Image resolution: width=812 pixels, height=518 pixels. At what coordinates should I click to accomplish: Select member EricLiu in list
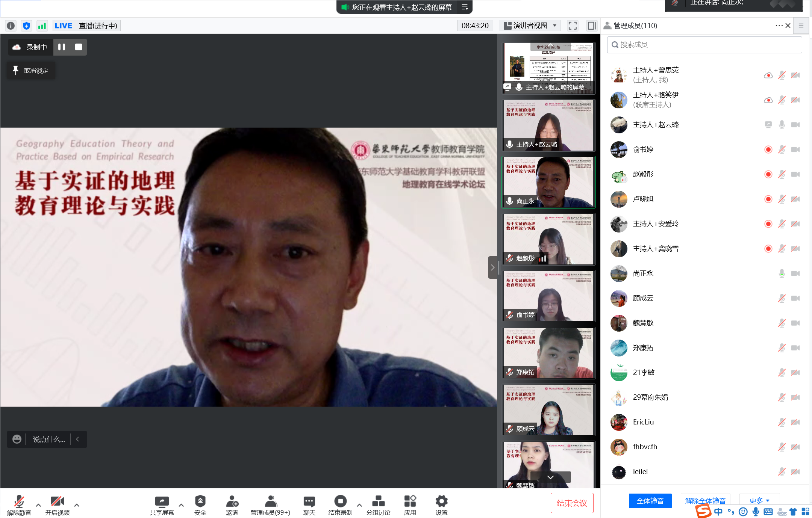705,422
